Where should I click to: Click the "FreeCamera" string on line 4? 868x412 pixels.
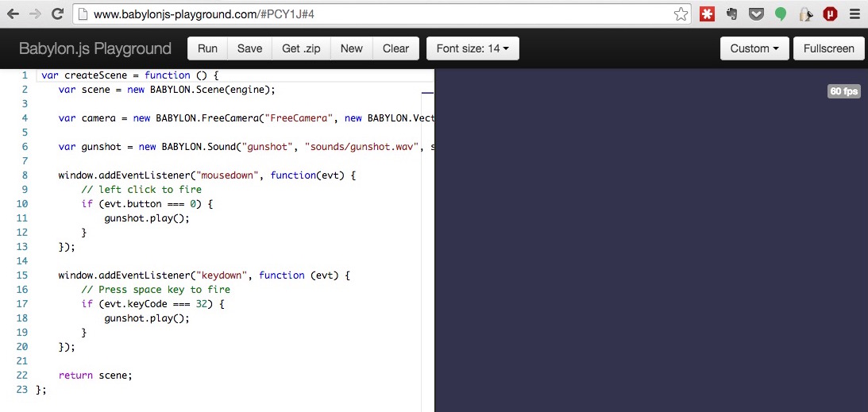pyautogui.click(x=299, y=117)
